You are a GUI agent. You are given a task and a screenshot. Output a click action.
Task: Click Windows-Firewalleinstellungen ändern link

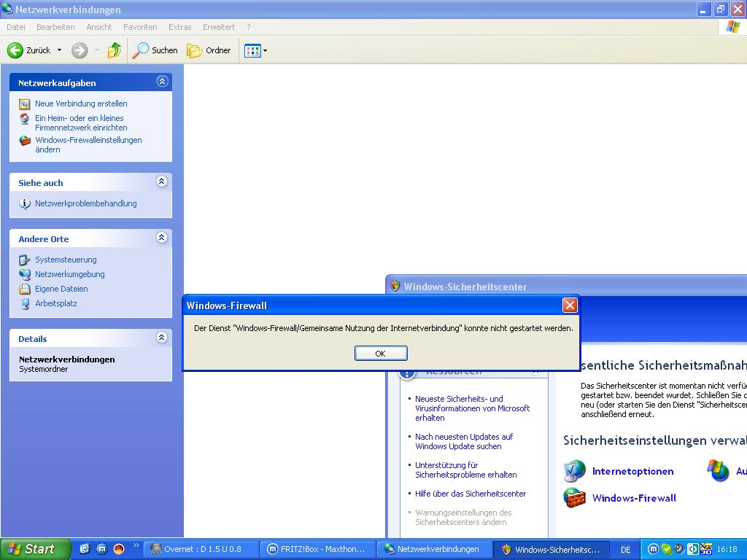point(88,145)
